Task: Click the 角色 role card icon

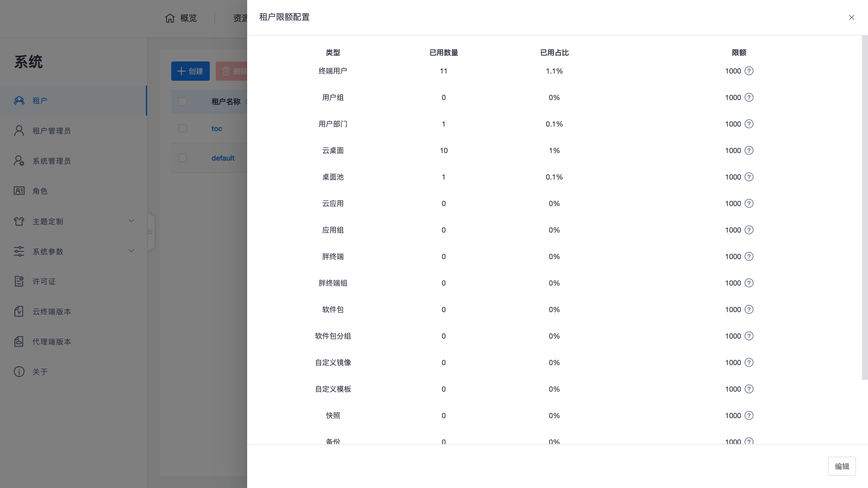Action: (19, 191)
